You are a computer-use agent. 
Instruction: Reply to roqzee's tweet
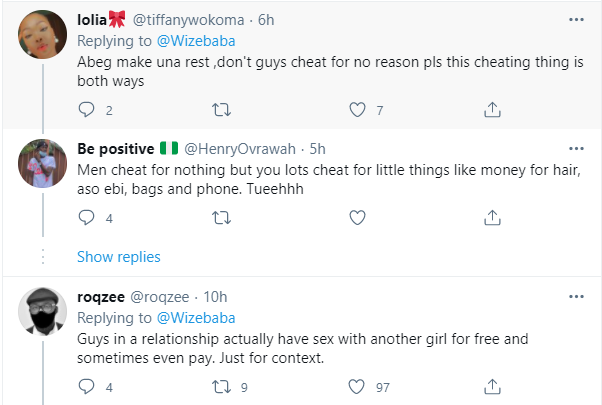pyautogui.click(x=86, y=385)
